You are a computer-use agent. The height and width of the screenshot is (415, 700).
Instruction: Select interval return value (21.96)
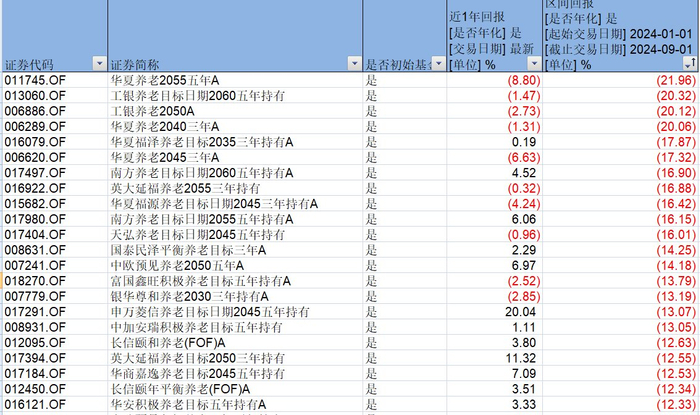click(x=676, y=80)
